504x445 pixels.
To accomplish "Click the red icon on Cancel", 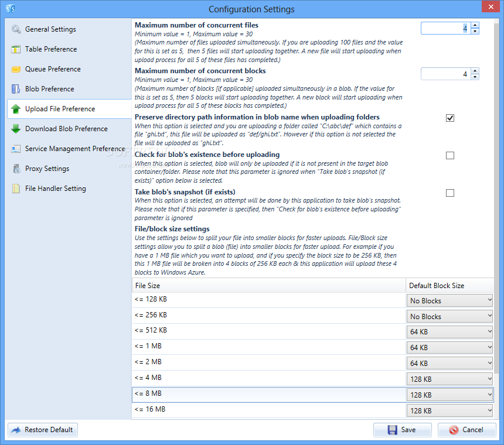I will (x=454, y=430).
